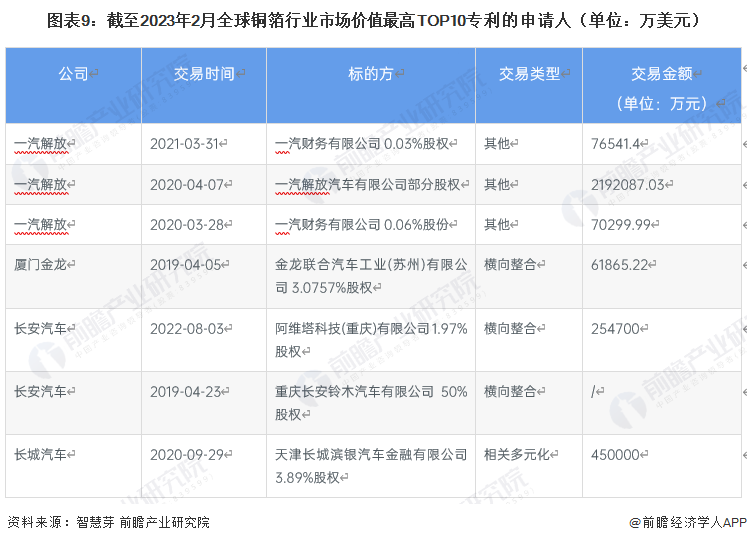Click 天津长城滨银汽车金融有限公司 target cell
The height and width of the screenshot is (543, 747).
point(371,466)
